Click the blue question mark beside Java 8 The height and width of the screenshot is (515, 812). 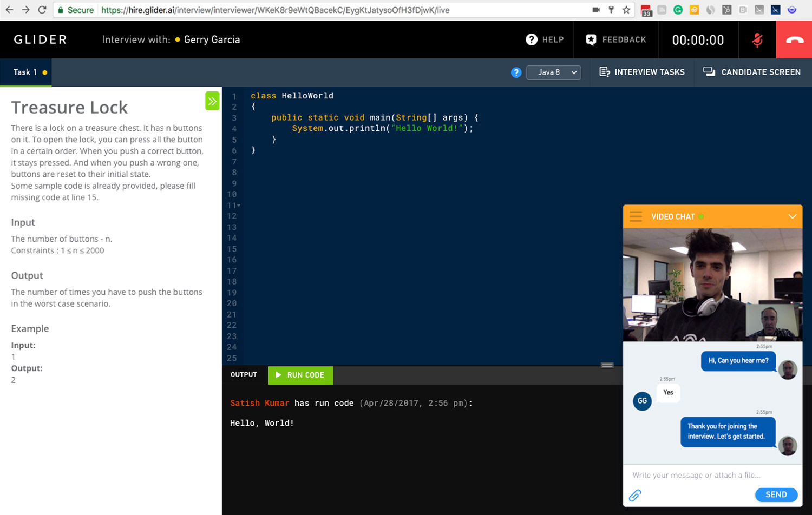pos(516,72)
